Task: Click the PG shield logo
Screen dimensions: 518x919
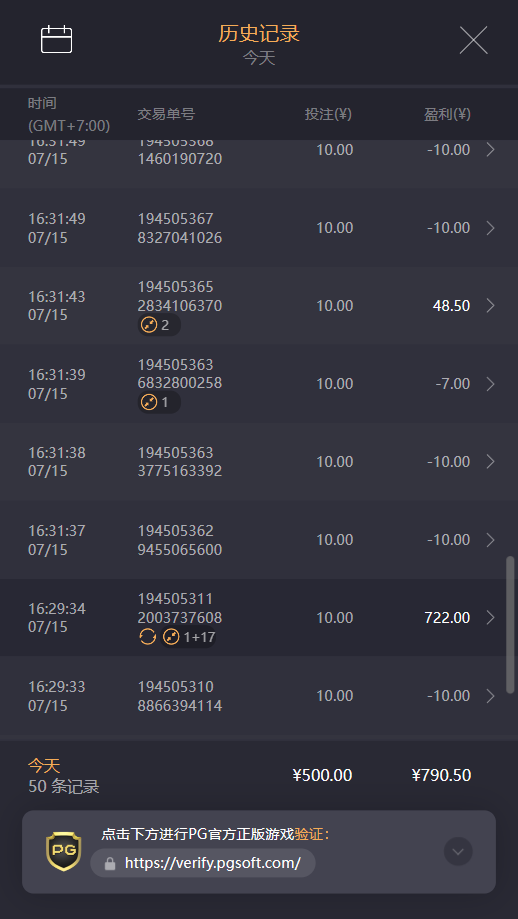Action: 63,851
